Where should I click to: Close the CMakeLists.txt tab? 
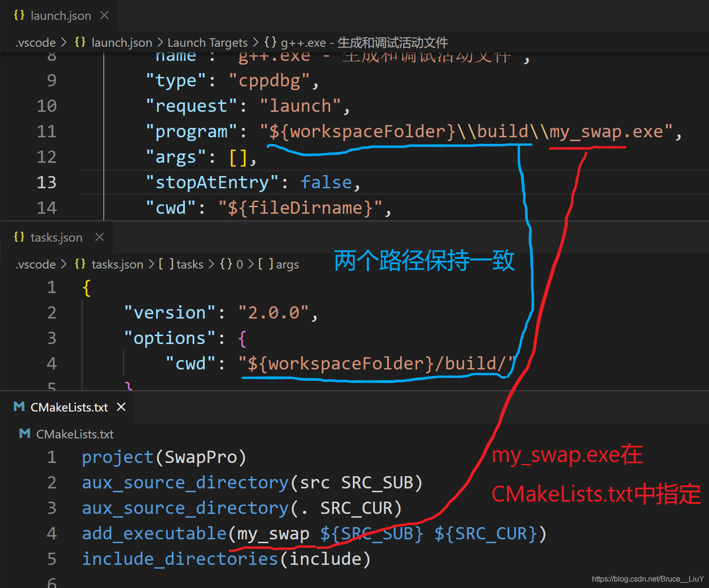pyautogui.click(x=121, y=407)
